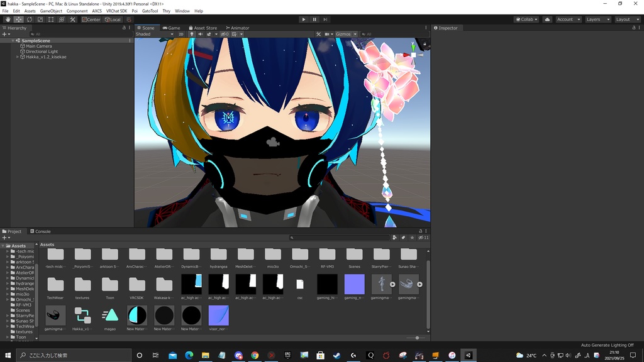Search assets by type icon

(x=395, y=238)
